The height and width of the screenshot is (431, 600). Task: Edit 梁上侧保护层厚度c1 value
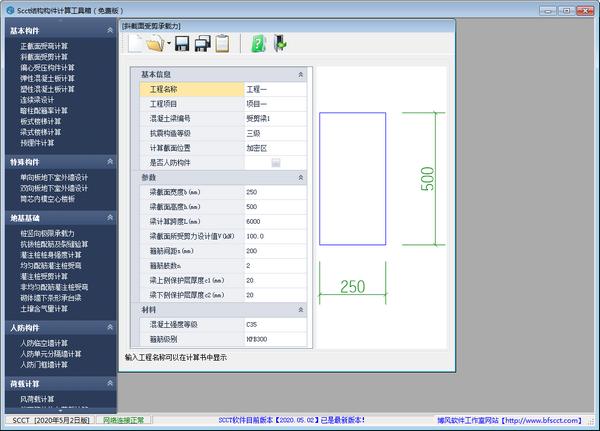coord(275,281)
